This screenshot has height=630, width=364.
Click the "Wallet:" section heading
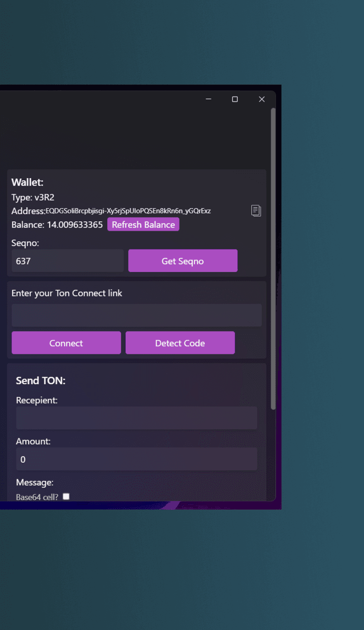point(27,183)
